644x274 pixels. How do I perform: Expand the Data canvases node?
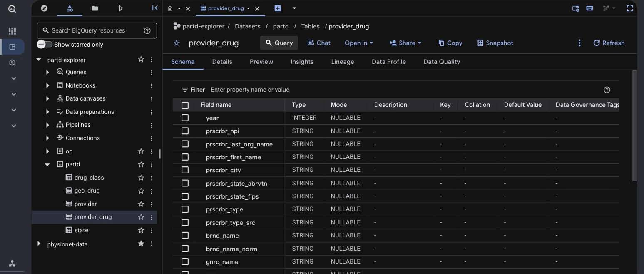point(47,99)
